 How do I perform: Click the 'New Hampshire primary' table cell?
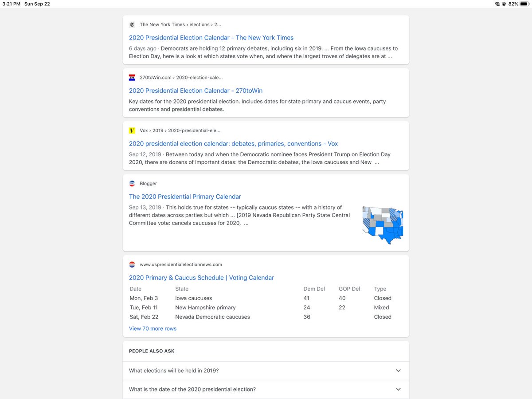205,308
